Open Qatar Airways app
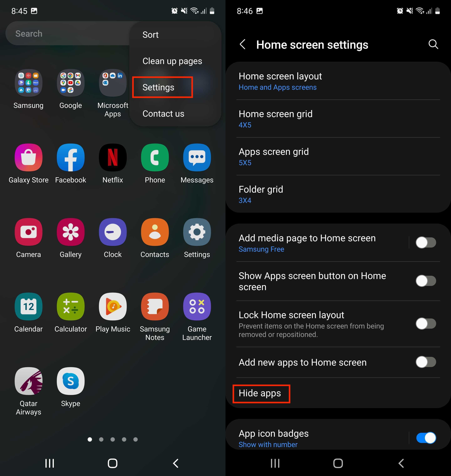 click(x=28, y=380)
